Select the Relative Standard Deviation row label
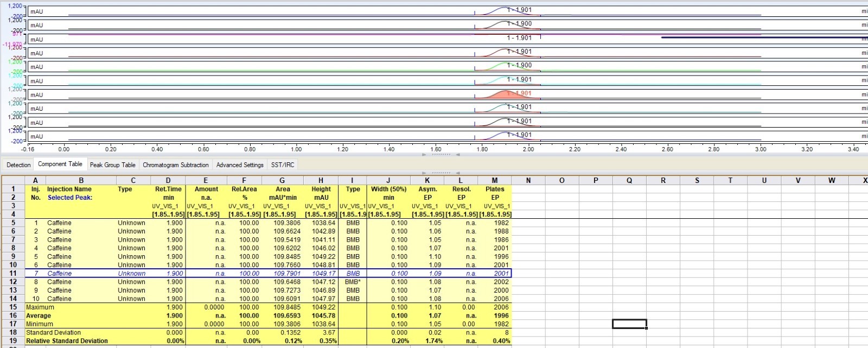The height and width of the screenshot is (348, 868). coord(67,341)
